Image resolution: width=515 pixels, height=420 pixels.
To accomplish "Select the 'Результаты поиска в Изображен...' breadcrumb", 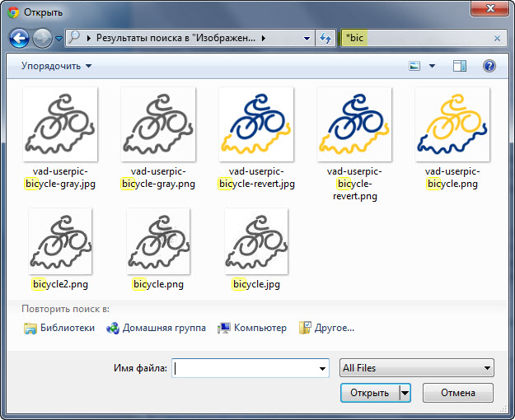I will [x=176, y=38].
